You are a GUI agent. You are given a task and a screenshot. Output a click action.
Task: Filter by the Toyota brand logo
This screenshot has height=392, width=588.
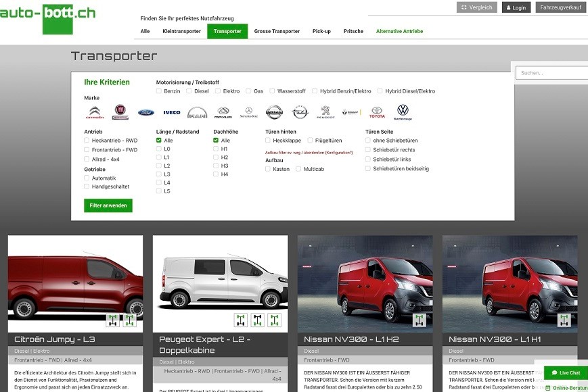click(x=377, y=112)
